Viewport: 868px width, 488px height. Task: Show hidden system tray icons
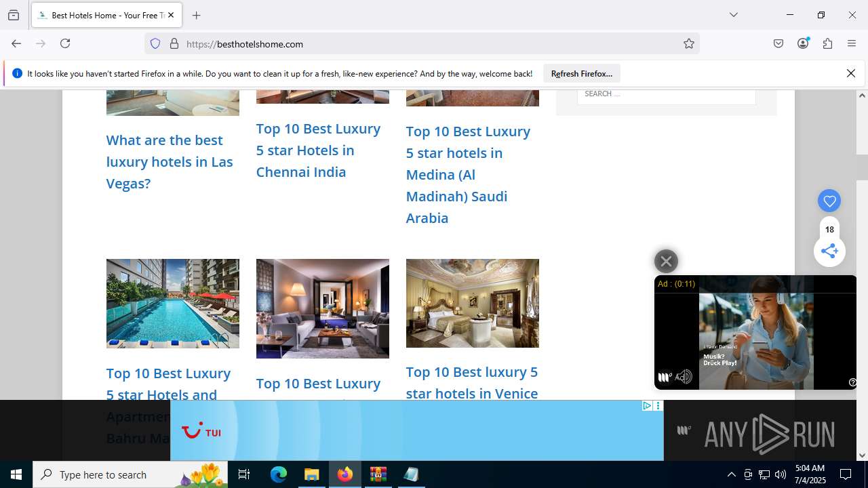click(x=731, y=474)
